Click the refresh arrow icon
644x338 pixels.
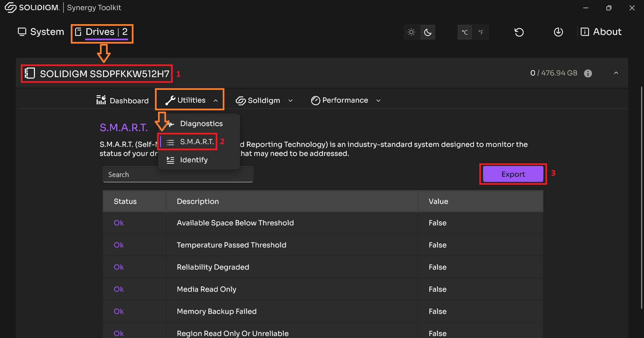click(519, 32)
